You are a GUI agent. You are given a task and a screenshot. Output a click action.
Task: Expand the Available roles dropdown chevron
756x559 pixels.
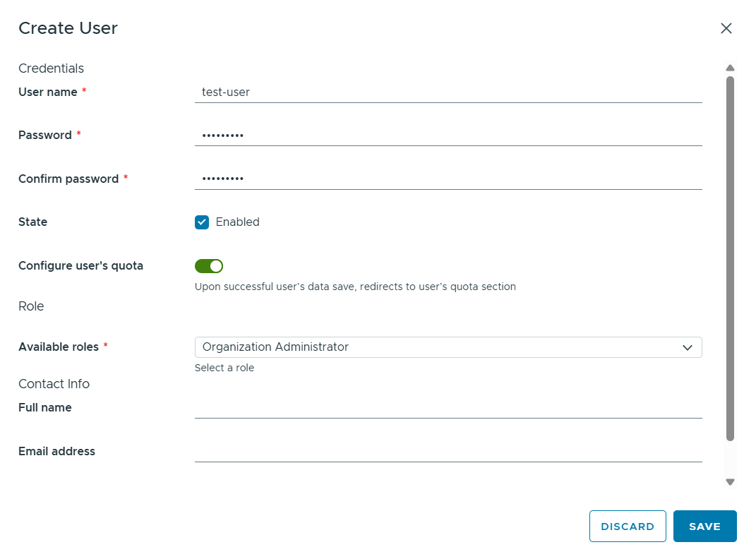click(x=687, y=347)
